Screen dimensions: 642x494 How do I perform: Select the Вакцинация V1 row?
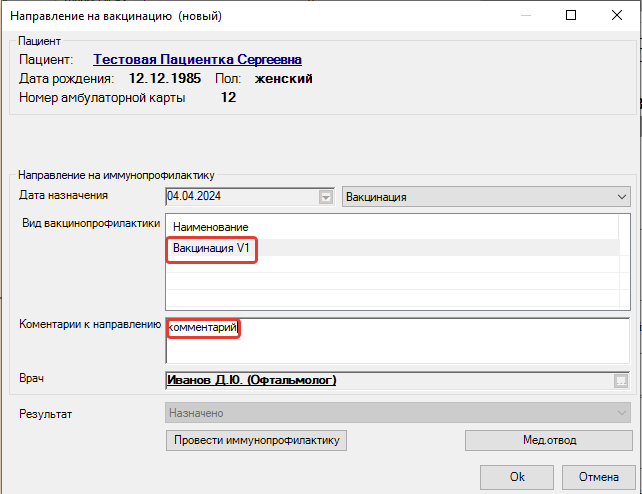coord(392,248)
